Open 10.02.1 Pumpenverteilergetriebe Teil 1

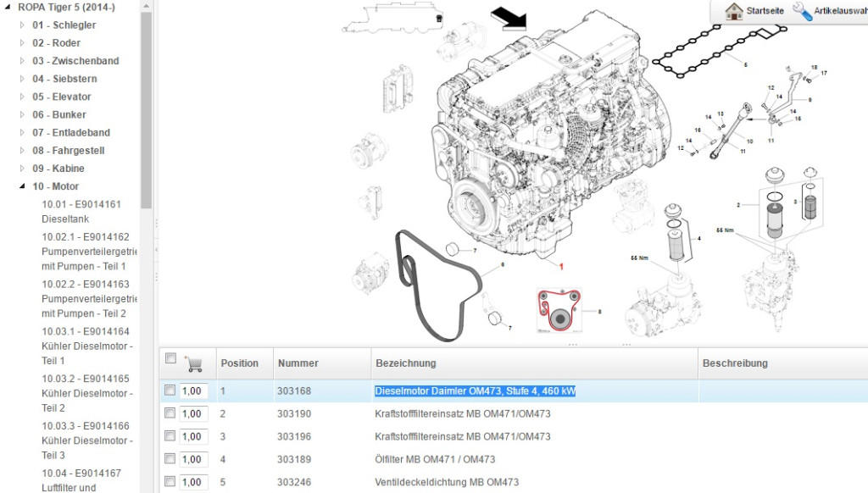(88, 252)
